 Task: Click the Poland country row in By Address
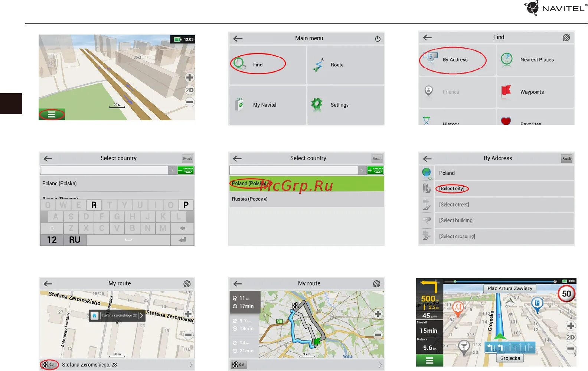click(x=504, y=173)
